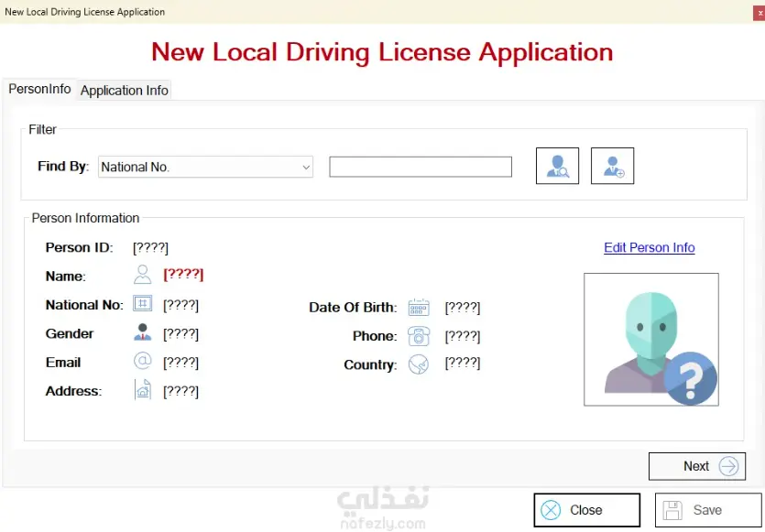This screenshot has height=532, width=765.
Task: Click the placeholder person photo
Action: point(651,340)
